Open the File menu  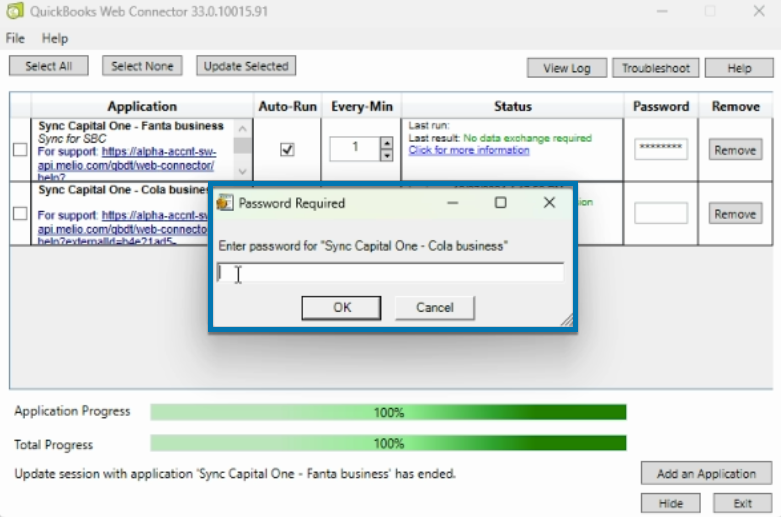pyautogui.click(x=16, y=38)
